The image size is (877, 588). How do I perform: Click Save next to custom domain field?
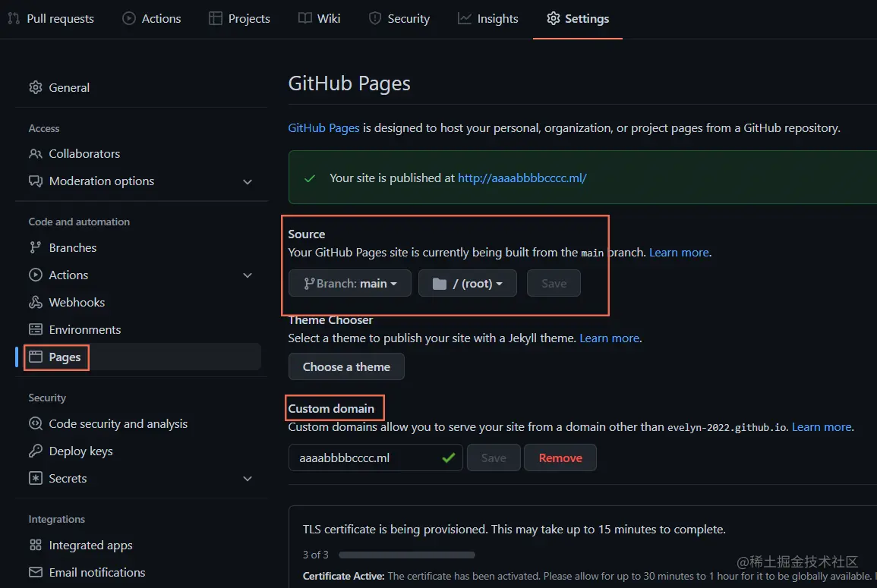point(494,458)
